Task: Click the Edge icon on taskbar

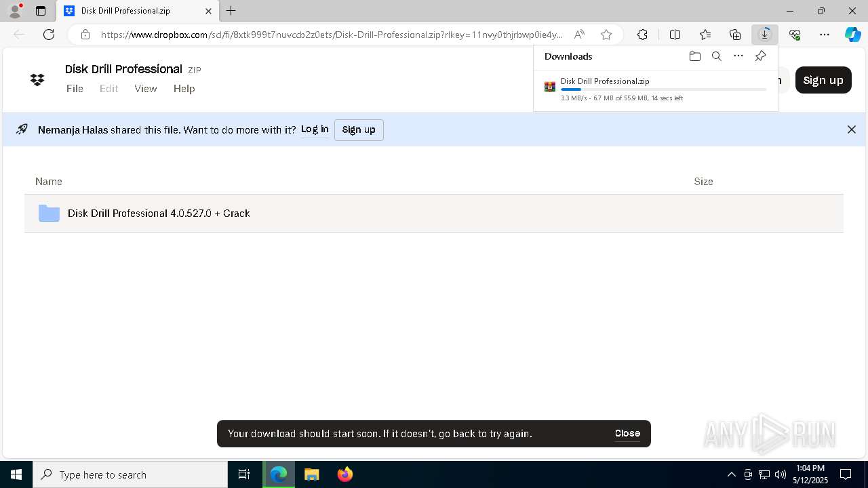Action: click(279, 474)
